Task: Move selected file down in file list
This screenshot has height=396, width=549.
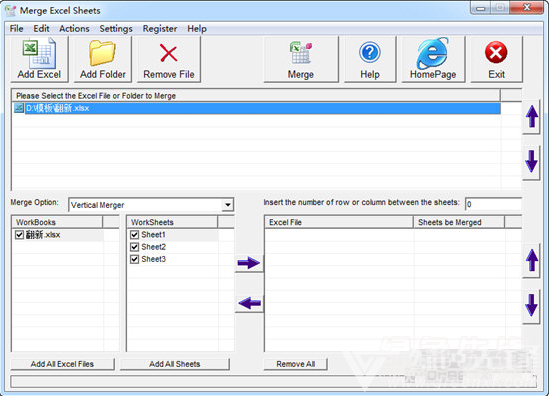Action: [x=531, y=162]
